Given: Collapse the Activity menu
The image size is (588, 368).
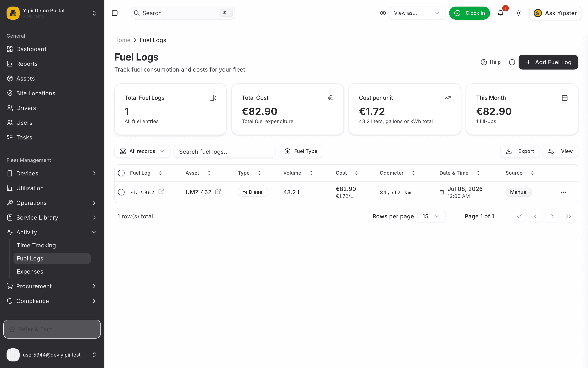Looking at the screenshot, I should tap(52, 232).
